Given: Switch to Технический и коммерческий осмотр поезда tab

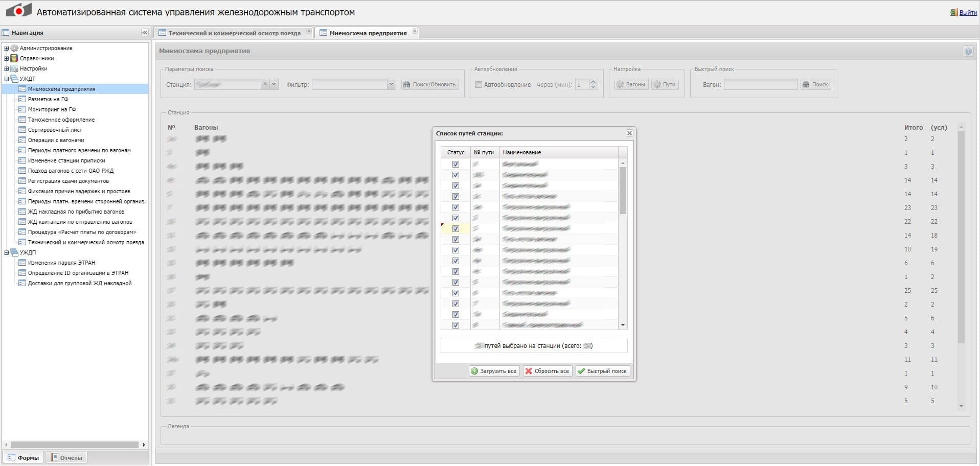Looking at the screenshot, I should tap(234, 33).
